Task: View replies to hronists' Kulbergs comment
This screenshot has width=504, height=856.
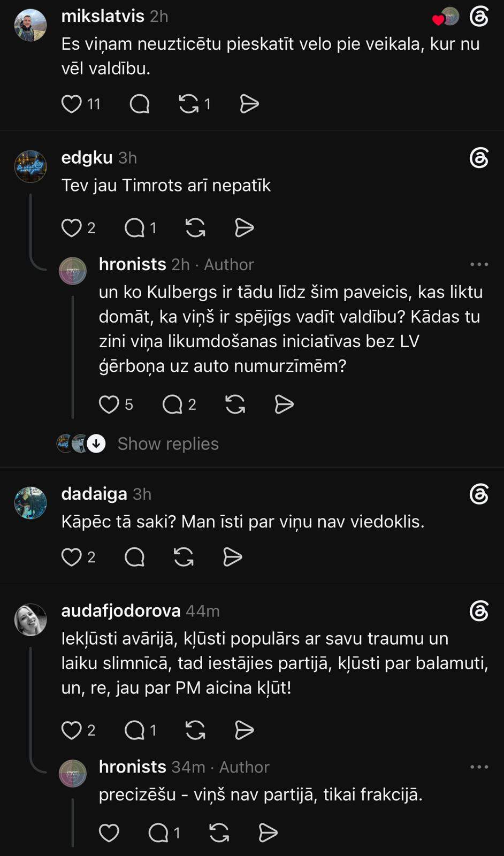Action: click(x=172, y=404)
